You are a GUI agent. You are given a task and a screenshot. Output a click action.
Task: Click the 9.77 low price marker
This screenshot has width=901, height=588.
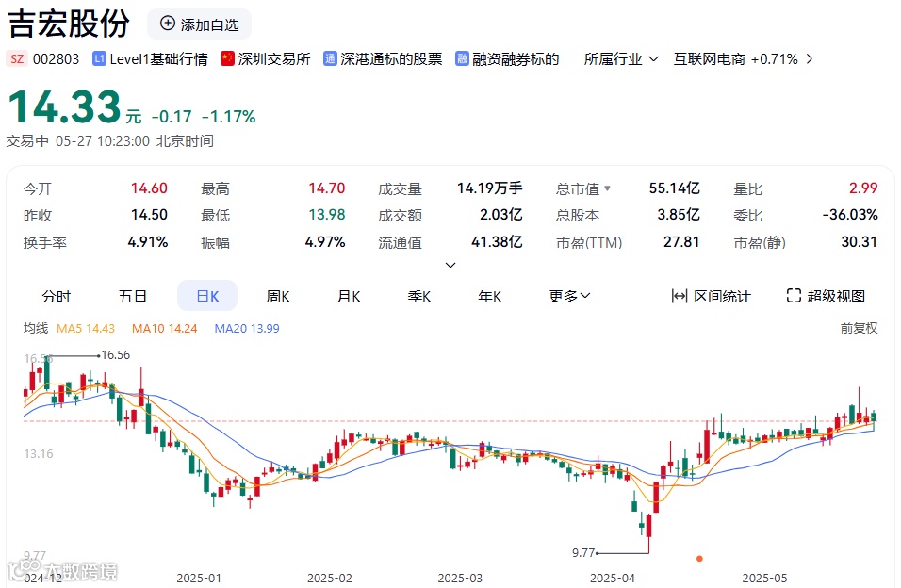coord(583,552)
